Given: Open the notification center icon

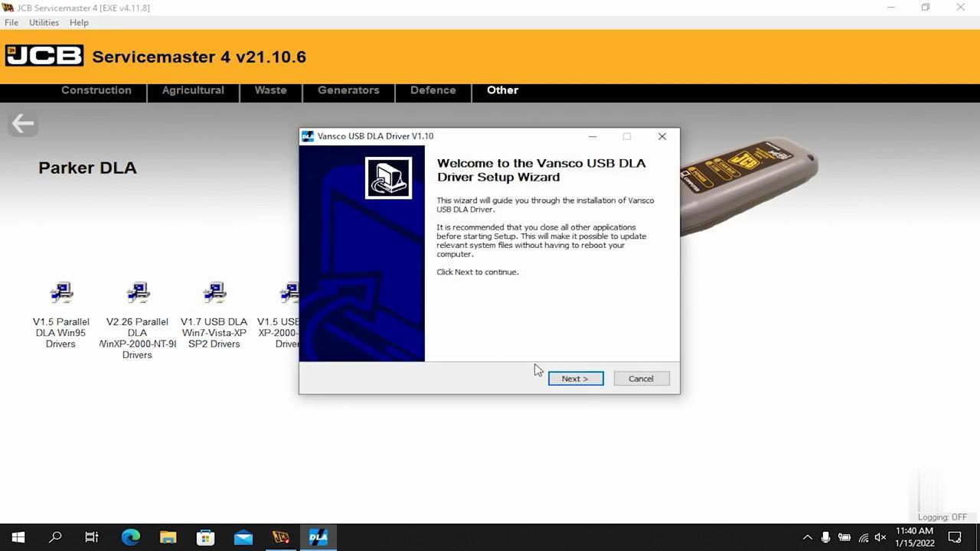Looking at the screenshot, I should (x=955, y=537).
